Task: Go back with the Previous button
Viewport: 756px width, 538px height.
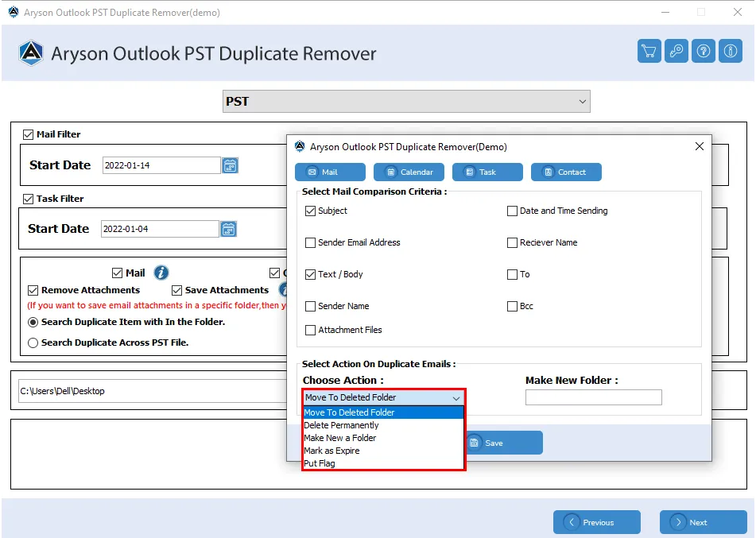Action: point(597,522)
